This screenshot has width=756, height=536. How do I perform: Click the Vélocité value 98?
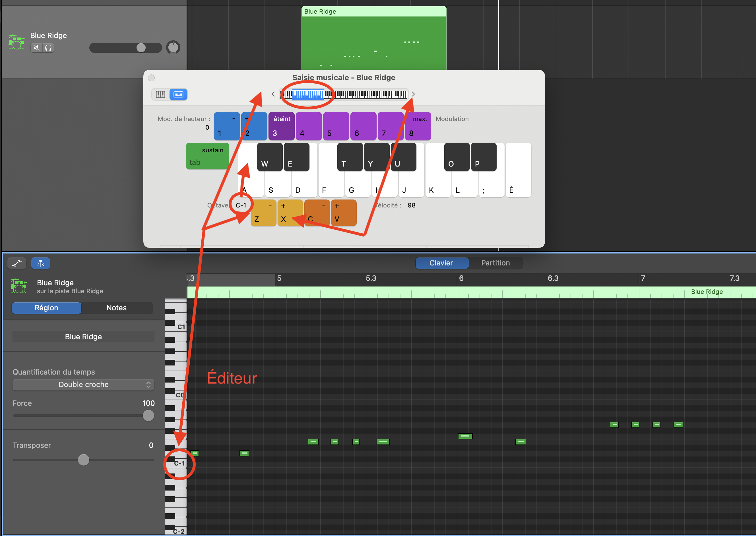coord(412,205)
